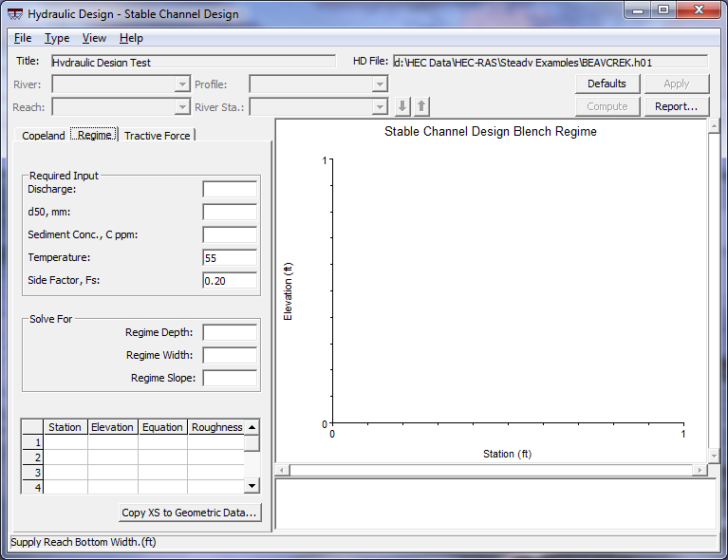The image size is (728, 560).
Task: Click the Discharge input field
Action: (230, 189)
